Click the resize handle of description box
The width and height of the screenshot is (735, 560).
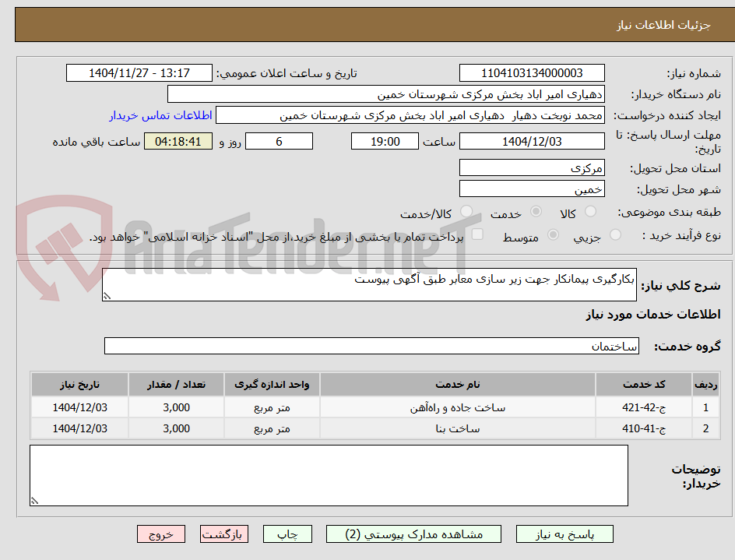pos(107,296)
